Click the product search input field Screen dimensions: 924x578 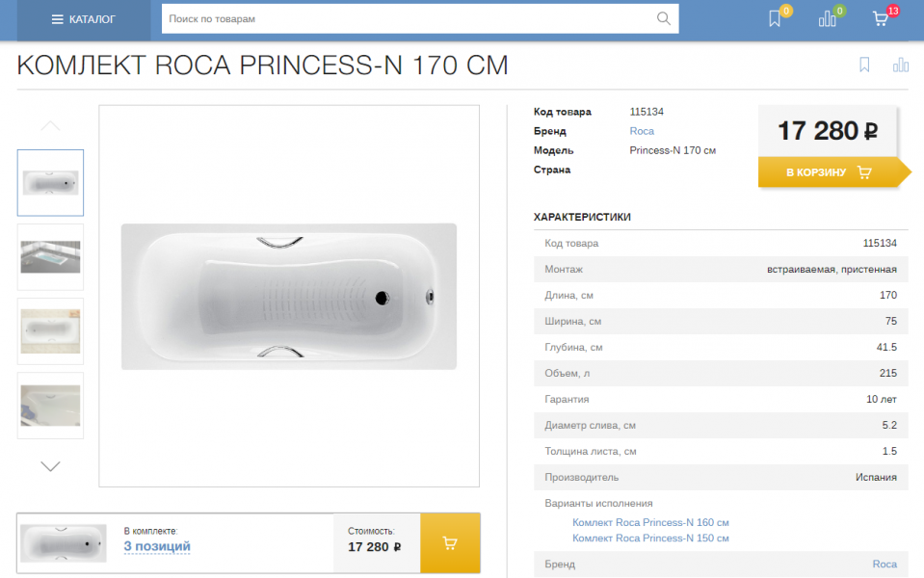(x=405, y=18)
